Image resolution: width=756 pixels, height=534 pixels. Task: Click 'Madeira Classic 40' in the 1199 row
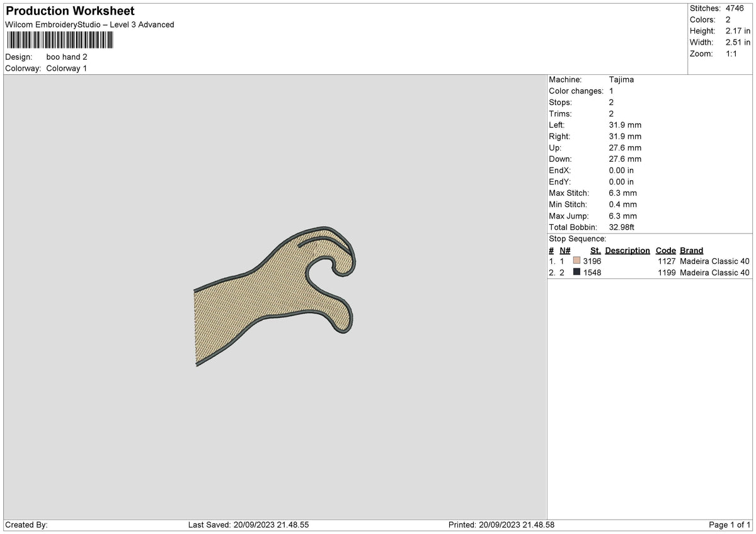click(x=715, y=273)
